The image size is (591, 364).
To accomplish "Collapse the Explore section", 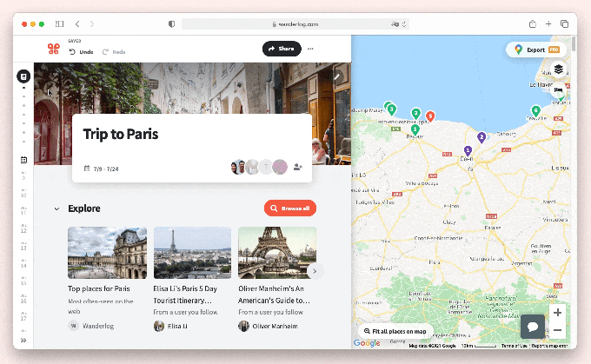I will 56,208.
